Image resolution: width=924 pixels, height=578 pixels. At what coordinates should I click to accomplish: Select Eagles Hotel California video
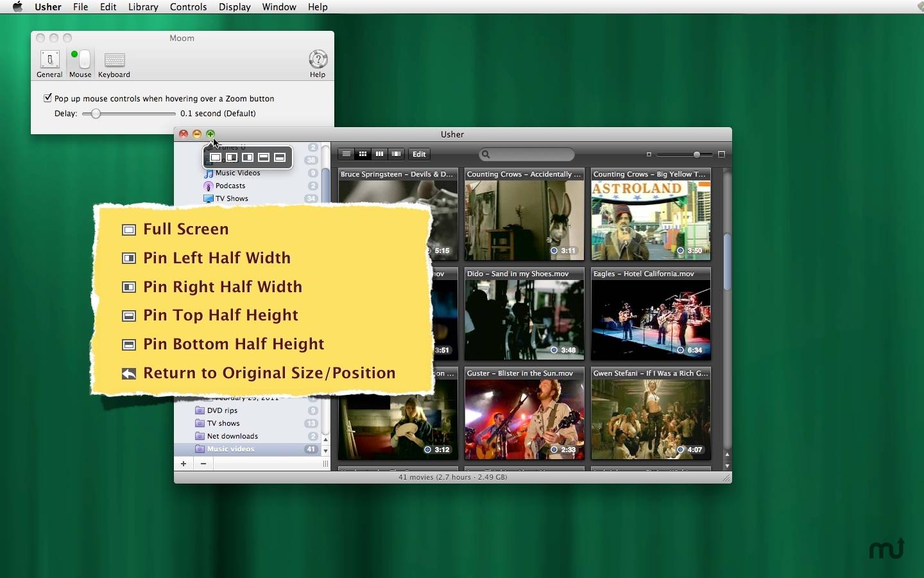click(x=651, y=314)
